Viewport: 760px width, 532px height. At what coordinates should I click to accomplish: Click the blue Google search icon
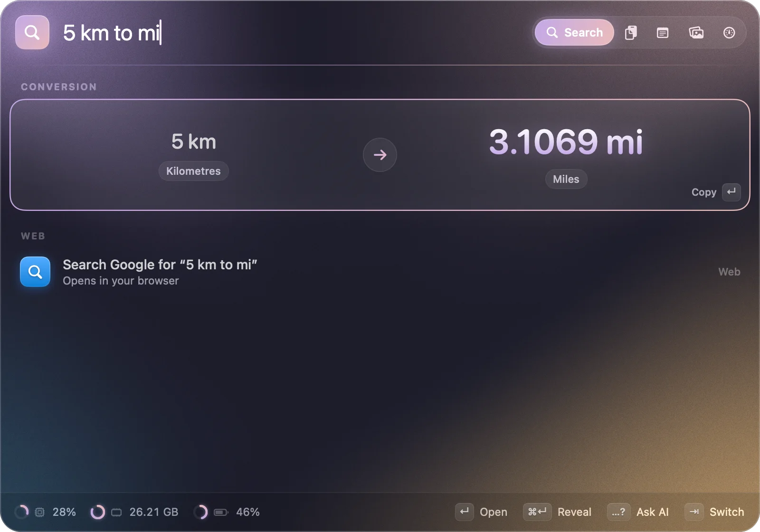pyautogui.click(x=35, y=272)
